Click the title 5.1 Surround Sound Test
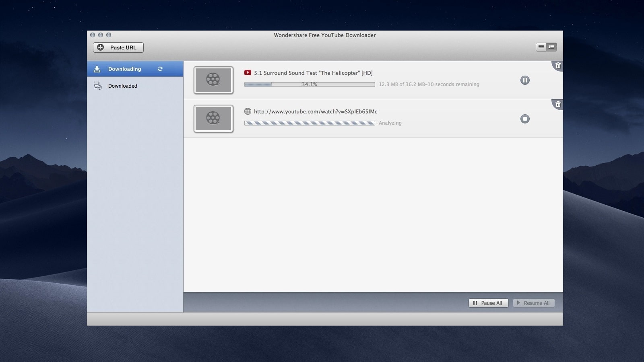 (x=313, y=73)
